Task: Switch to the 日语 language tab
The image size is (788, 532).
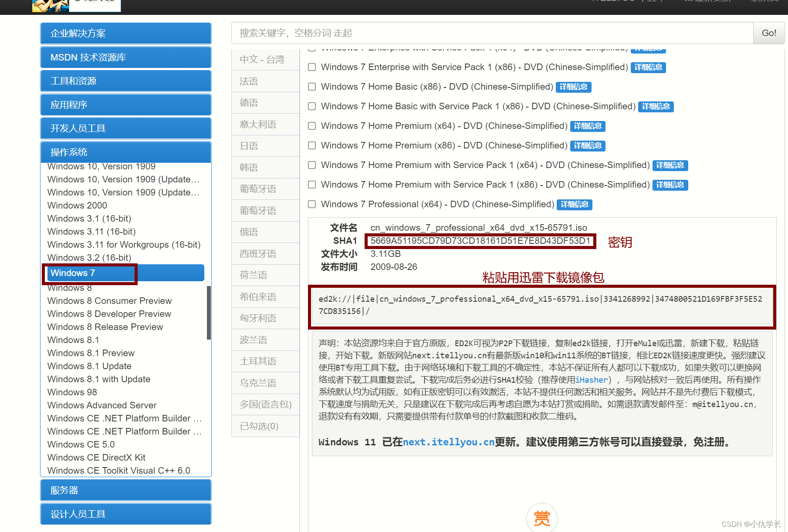Action: coord(265,146)
